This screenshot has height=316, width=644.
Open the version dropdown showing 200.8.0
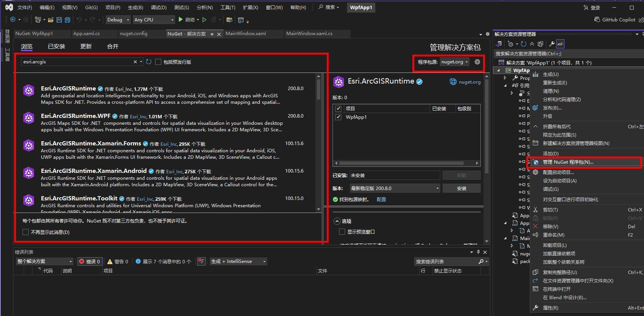[395, 188]
